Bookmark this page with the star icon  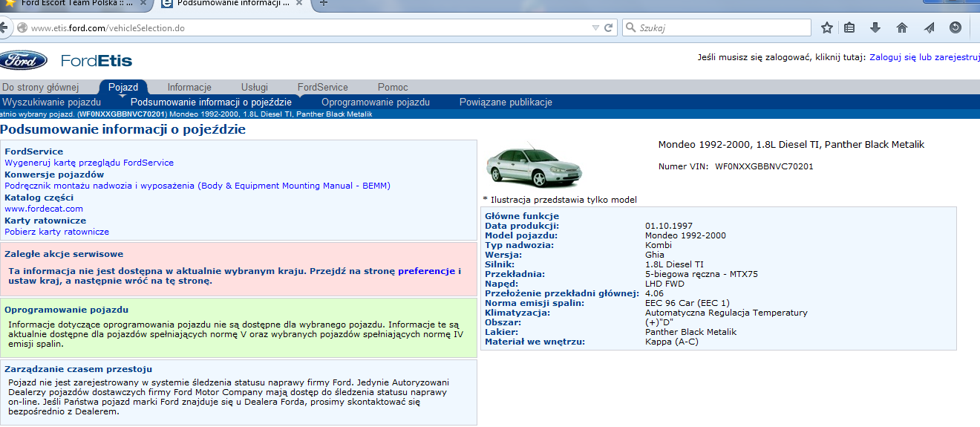[827, 27]
